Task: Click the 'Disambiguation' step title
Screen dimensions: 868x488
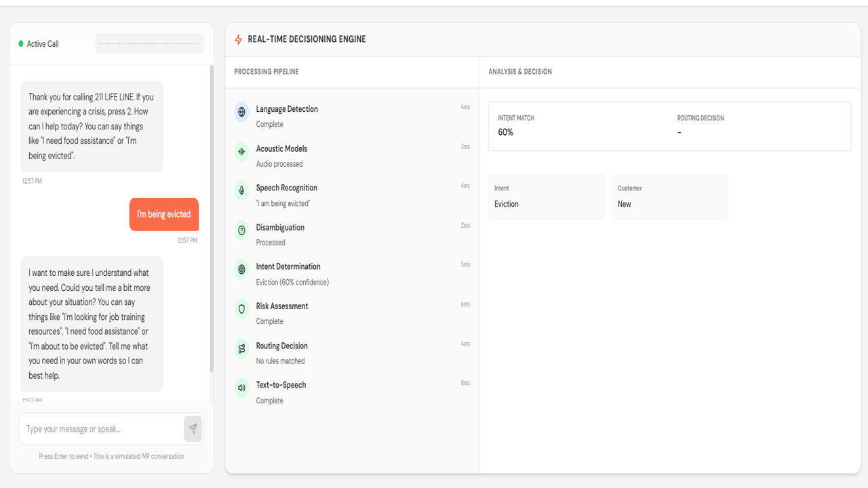Action: tap(280, 228)
